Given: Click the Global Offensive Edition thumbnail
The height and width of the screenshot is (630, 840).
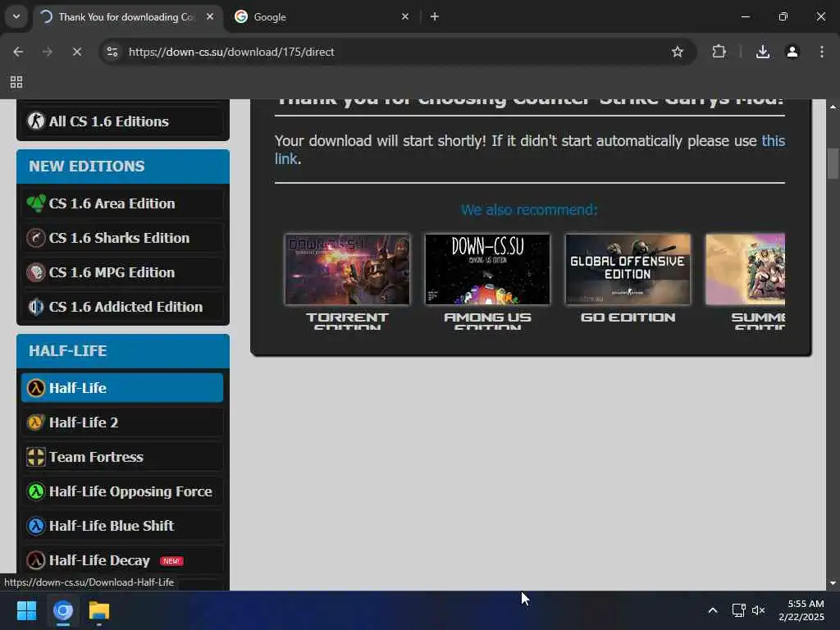Looking at the screenshot, I should coord(628,269).
